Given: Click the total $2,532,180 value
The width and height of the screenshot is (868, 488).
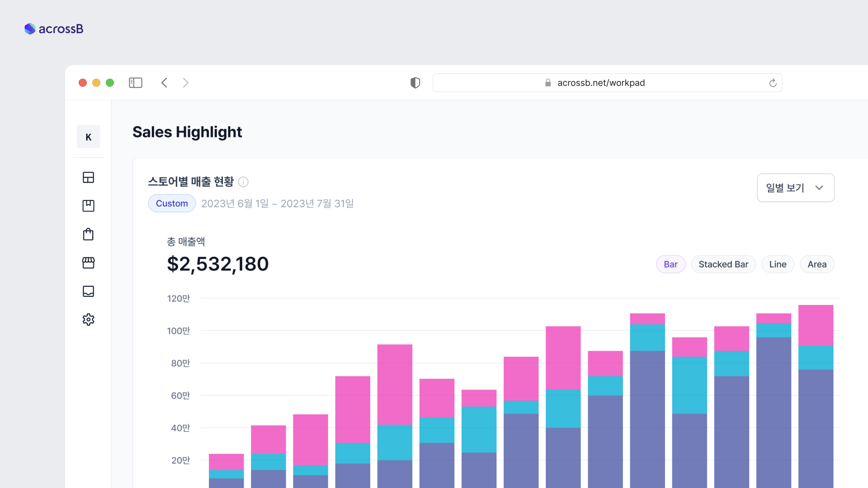Looking at the screenshot, I should click(218, 264).
